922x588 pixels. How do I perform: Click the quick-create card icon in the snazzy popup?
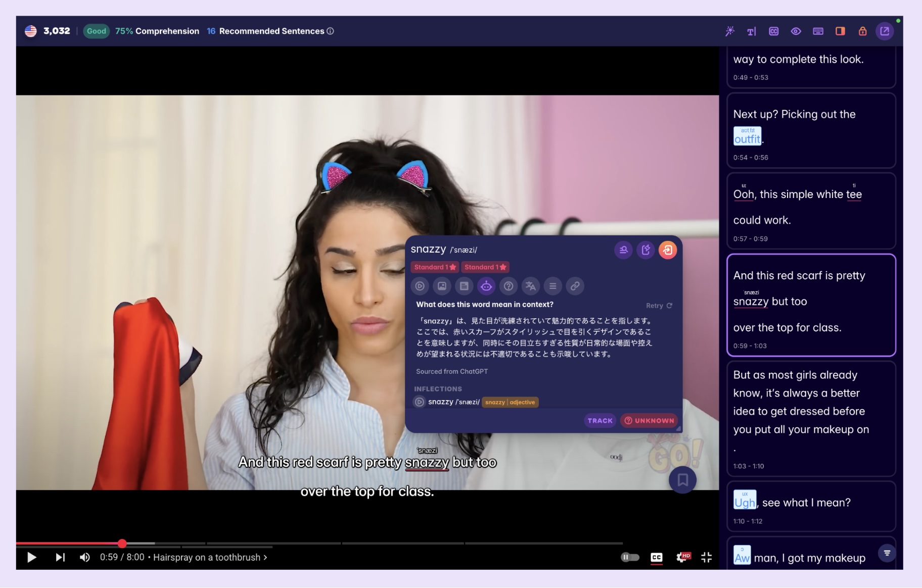tap(646, 250)
